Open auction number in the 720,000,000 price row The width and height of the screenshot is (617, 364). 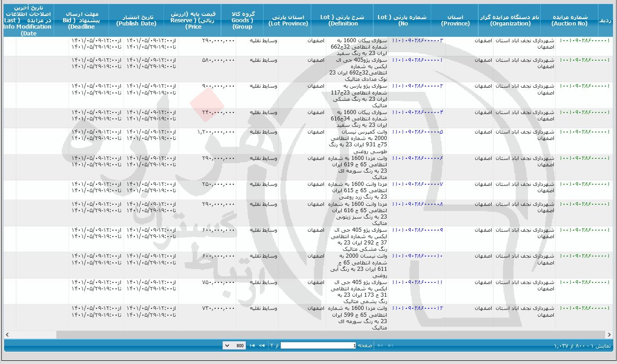tap(585, 308)
